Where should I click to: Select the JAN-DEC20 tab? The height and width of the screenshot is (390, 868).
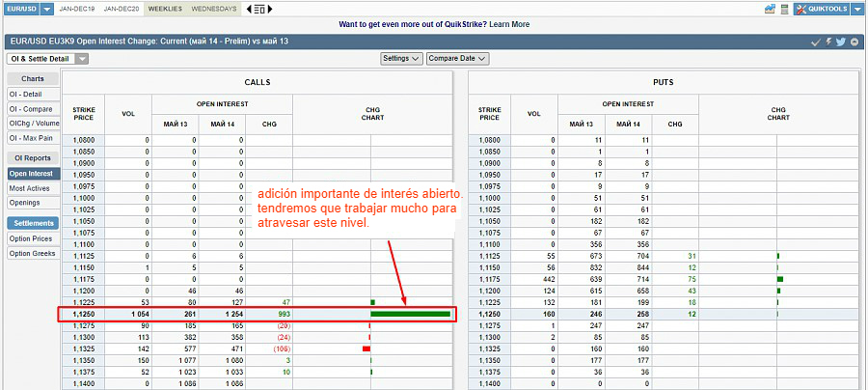point(121,9)
